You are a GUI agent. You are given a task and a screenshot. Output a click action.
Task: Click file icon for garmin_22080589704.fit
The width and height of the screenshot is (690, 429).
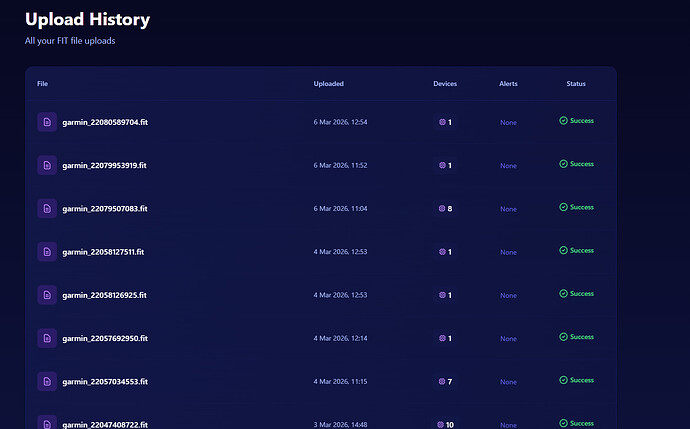click(x=47, y=122)
